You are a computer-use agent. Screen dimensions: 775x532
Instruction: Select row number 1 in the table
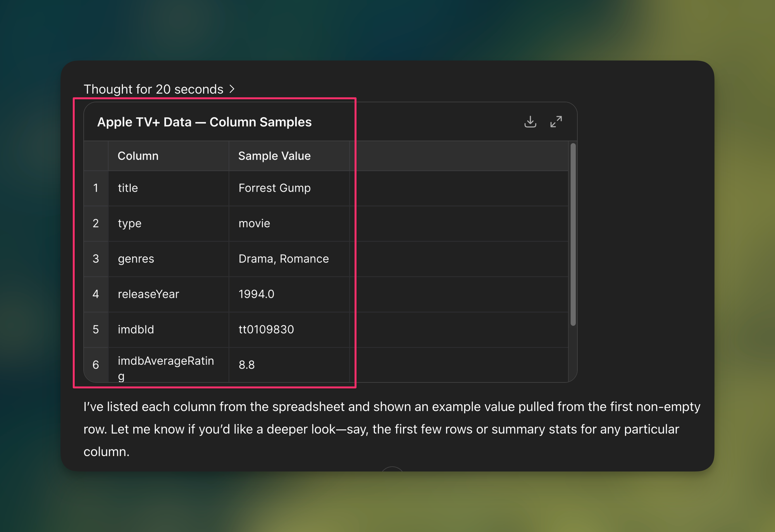96,188
